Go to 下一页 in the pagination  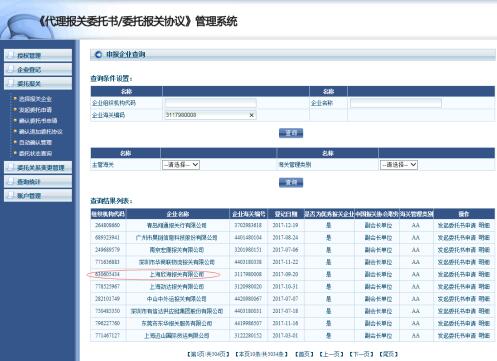pyautogui.click(x=361, y=354)
